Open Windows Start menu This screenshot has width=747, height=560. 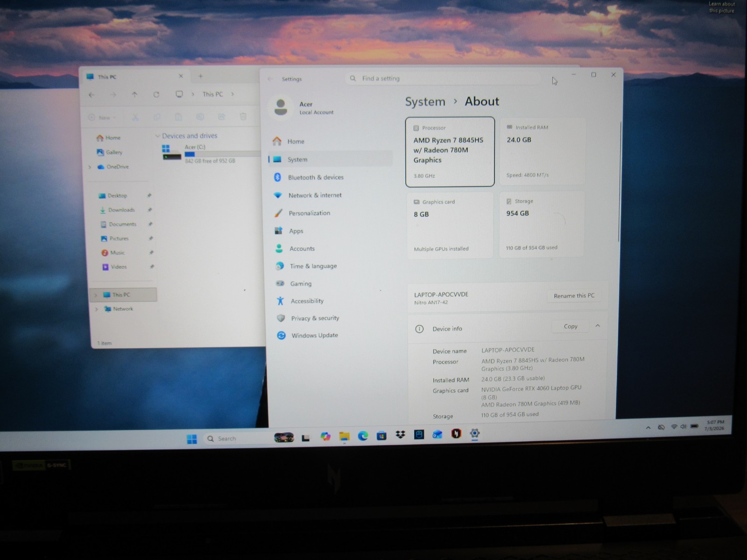coord(192,439)
